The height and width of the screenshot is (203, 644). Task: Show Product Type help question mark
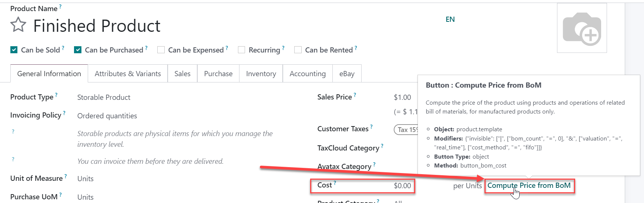(56, 95)
